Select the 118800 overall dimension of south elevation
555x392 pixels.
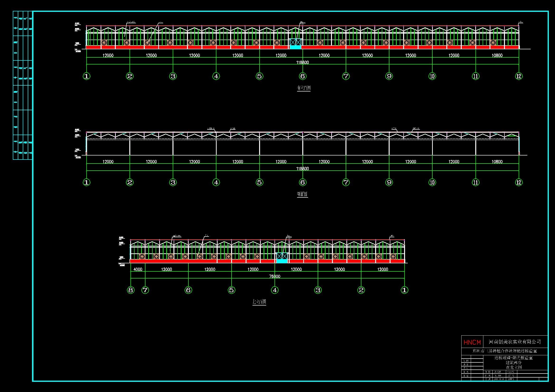tap(303, 62)
